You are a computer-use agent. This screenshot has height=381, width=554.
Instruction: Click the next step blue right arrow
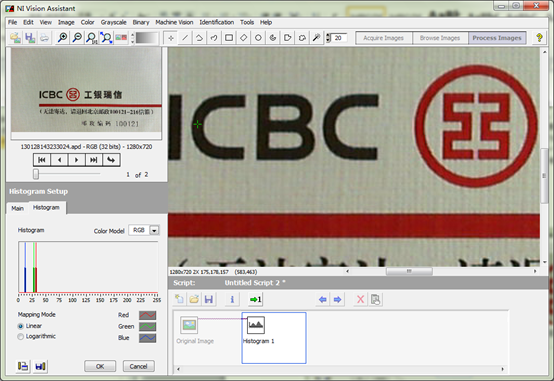pos(337,299)
